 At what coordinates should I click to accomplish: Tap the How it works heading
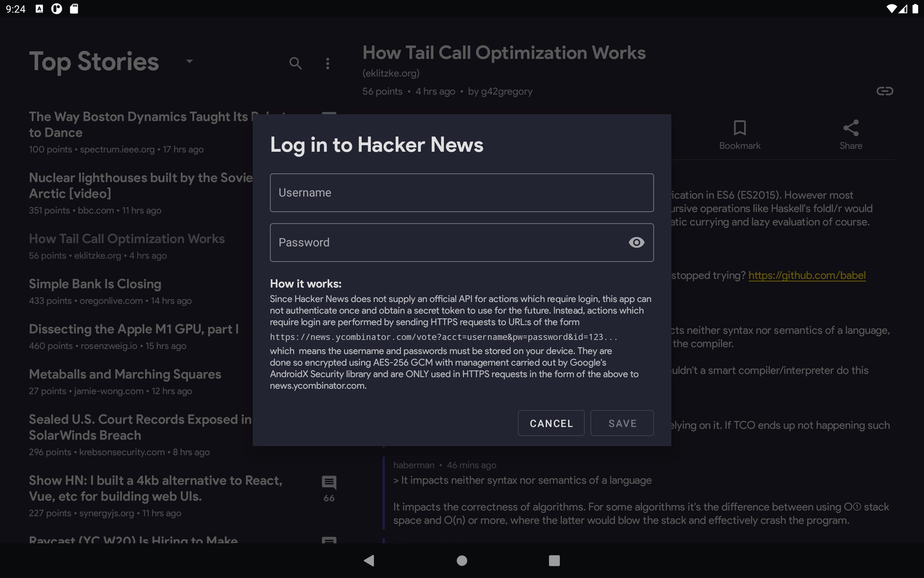305,284
